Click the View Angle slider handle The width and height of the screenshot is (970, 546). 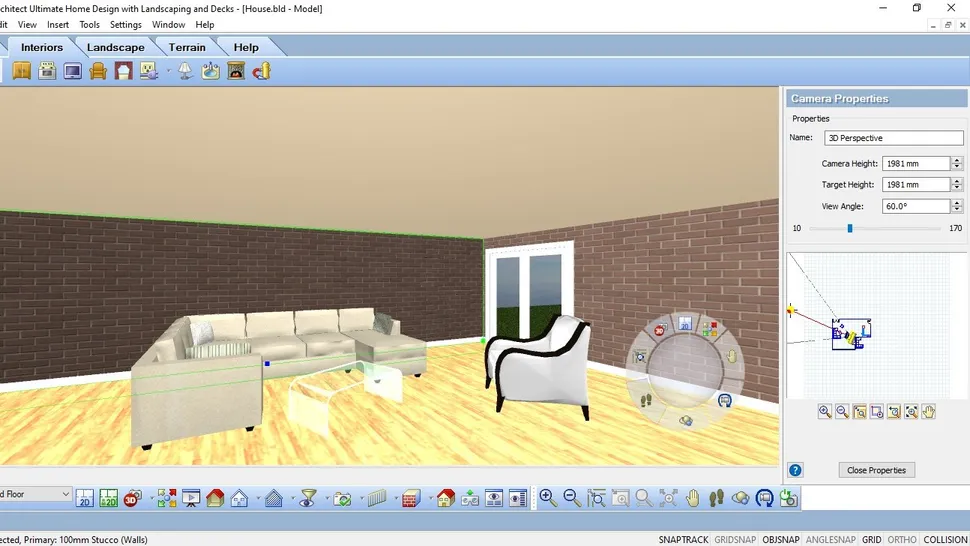(850, 228)
